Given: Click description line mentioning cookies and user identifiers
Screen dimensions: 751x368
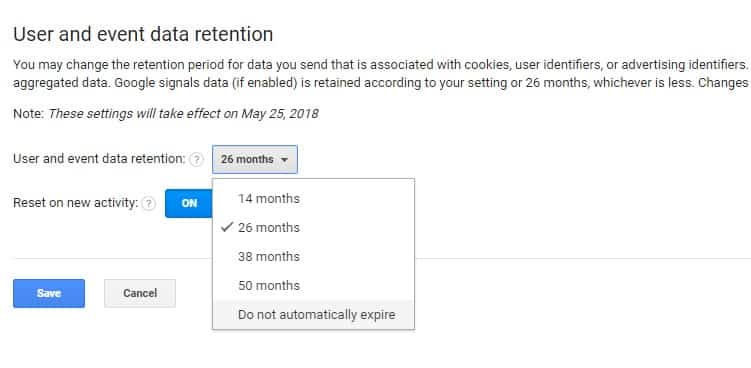Looking at the screenshot, I should click(382, 65).
